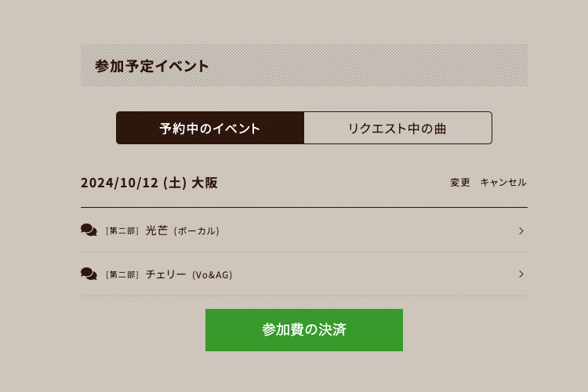Click the chat bubble icon beside 光芒
The image size is (588, 392).
click(89, 230)
